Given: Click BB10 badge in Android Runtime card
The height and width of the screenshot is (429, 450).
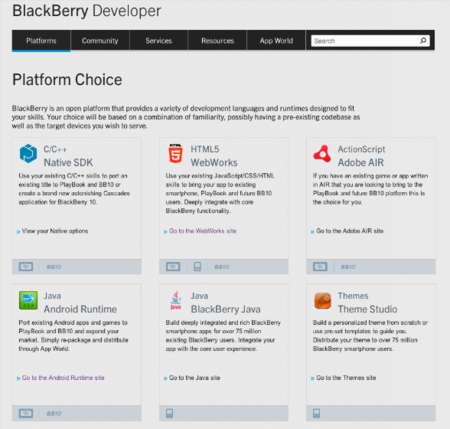Looking at the screenshot, I should tap(54, 414).
